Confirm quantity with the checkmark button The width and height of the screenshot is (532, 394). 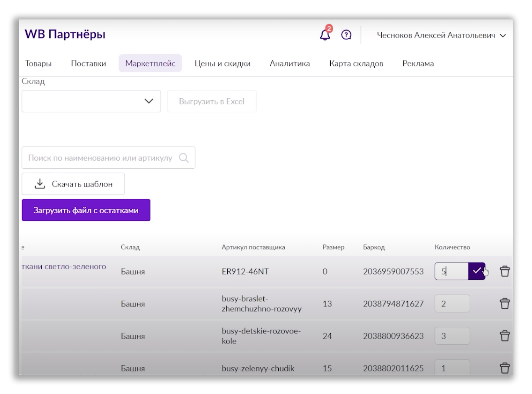477,271
